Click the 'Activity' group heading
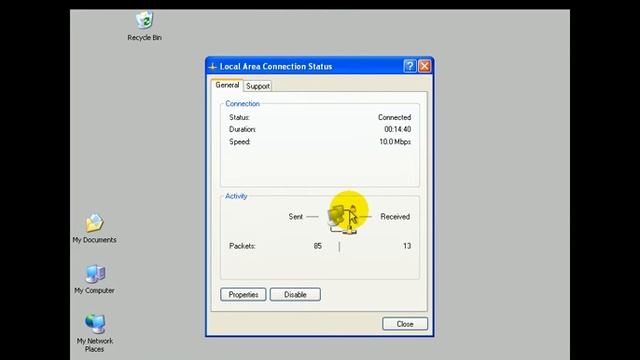640x360 pixels. tap(236, 196)
